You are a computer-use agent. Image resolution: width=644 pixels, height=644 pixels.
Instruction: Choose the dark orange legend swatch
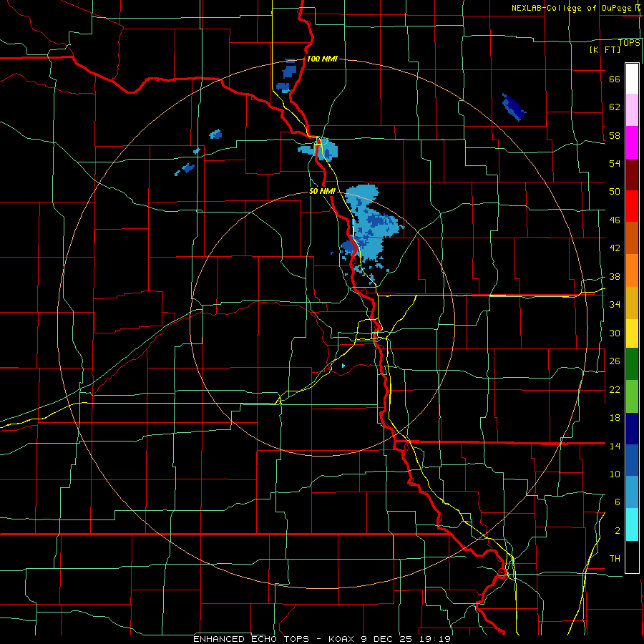pos(632,238)
